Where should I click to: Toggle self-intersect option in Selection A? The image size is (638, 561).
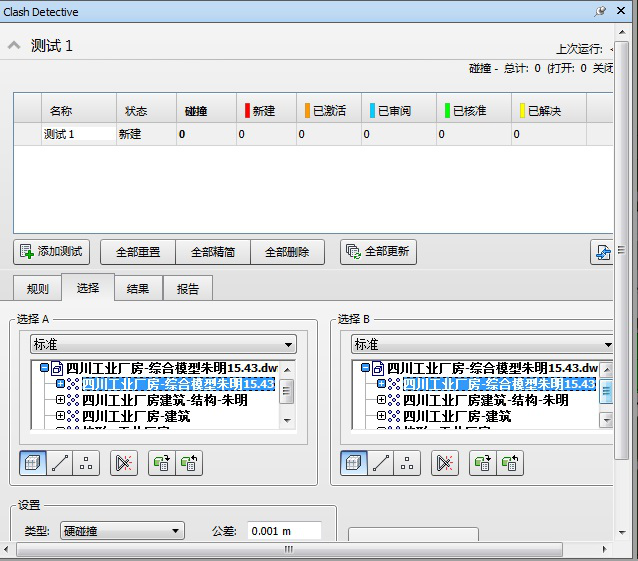(124, 463)
